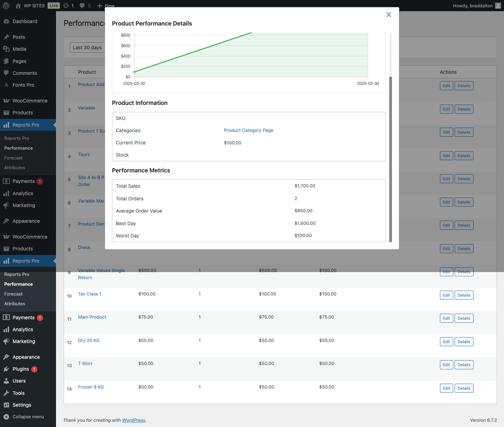Click the Dashboard gauge icon in sidebar
Viewport: 504px width, 427px height.
coord(6,21)
